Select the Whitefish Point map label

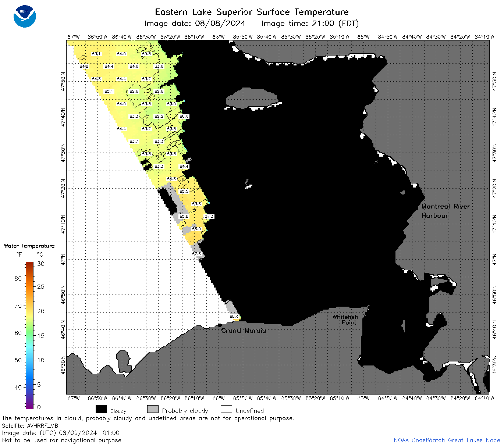tap(345, 320)
